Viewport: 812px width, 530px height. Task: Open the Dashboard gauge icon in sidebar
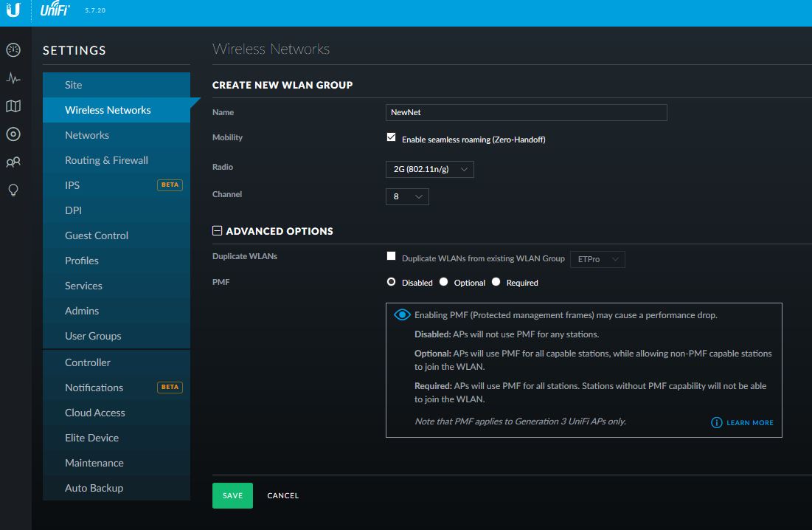13,49
